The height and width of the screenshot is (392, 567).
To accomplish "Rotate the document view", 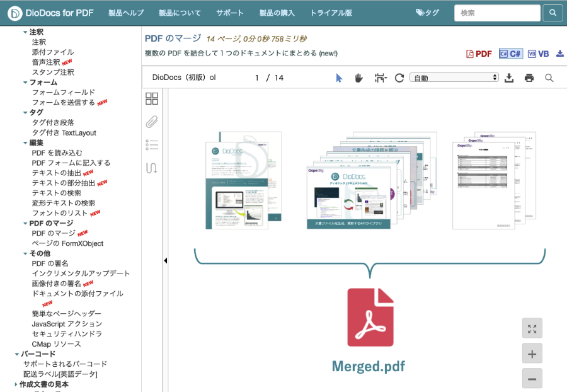I will click(x=399, y=78).
